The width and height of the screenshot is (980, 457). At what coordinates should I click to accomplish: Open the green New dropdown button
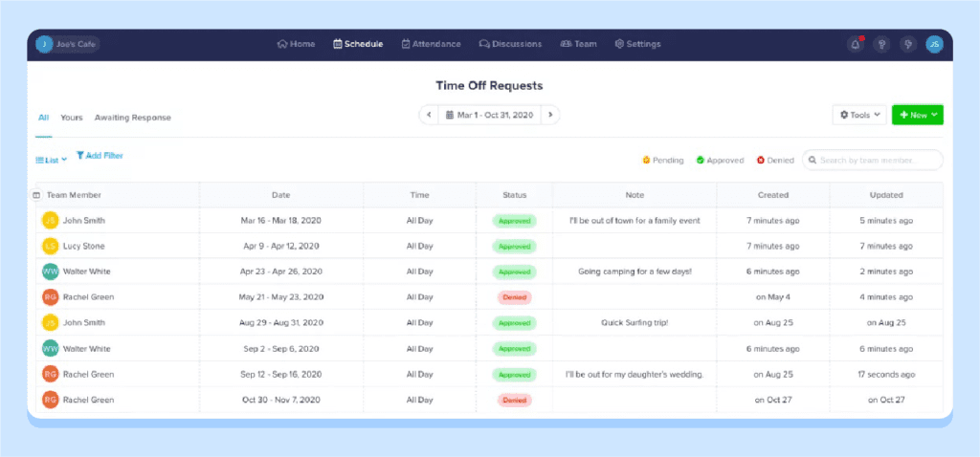(x=917, y=115)
